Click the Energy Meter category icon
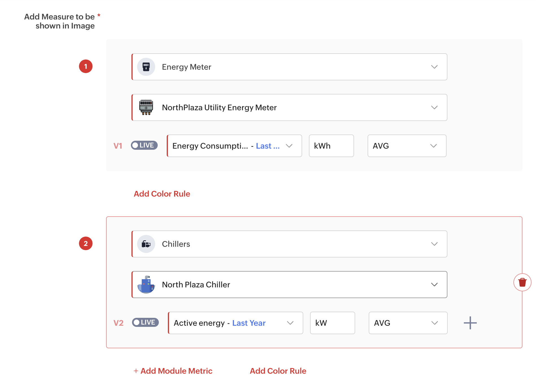Viewport: 536px width, 392px height. tap(146, 67)
